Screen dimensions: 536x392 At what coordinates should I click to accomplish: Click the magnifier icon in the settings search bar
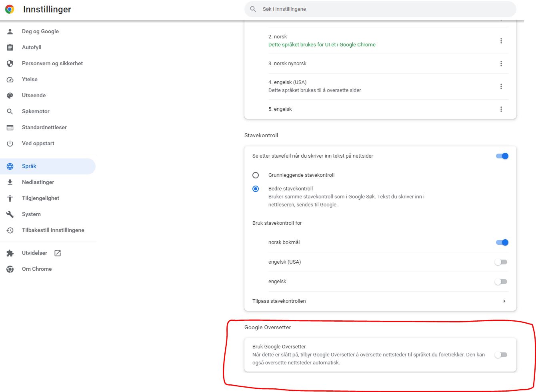[x=253, y=9]
